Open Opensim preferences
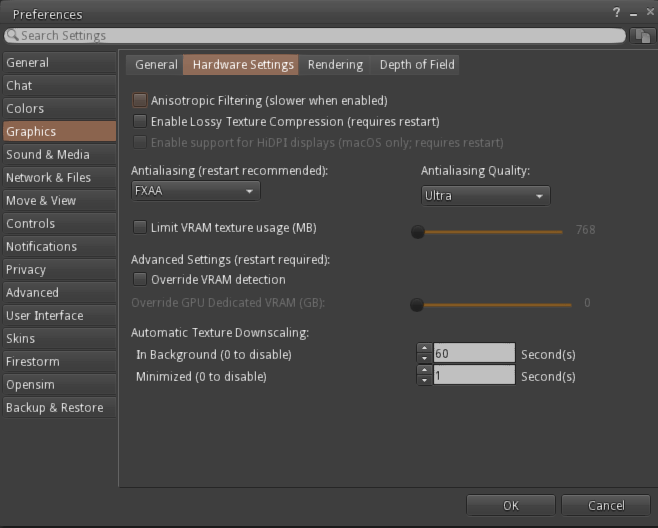The height and width of the screenshot is (528, 658). pos(60,384)
